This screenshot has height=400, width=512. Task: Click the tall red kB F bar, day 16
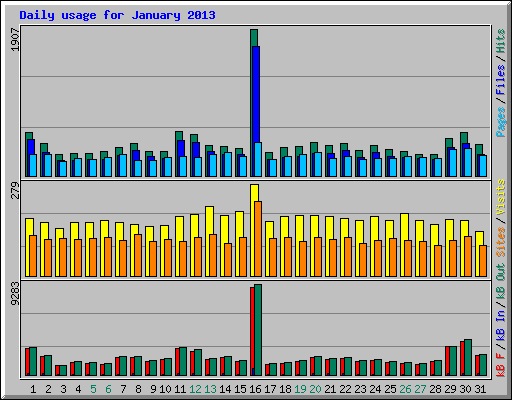pos(252,328)
